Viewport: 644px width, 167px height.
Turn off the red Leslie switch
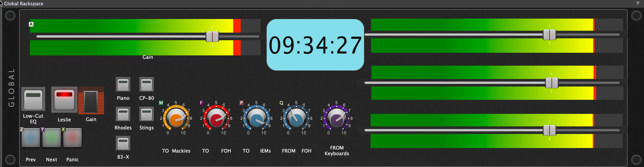click(64, 99)
